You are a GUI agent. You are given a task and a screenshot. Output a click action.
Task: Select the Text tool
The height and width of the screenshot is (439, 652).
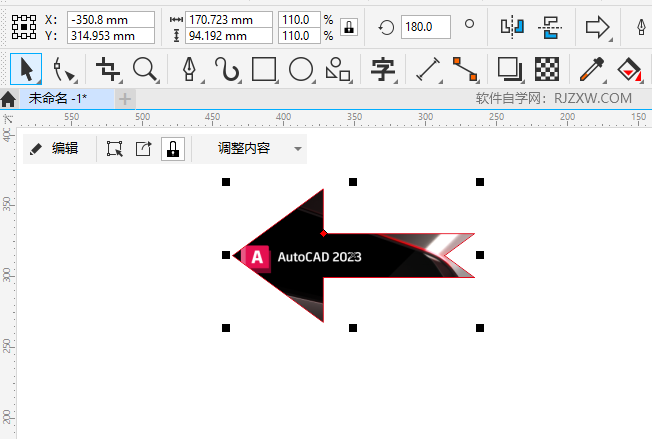[382, 69]
